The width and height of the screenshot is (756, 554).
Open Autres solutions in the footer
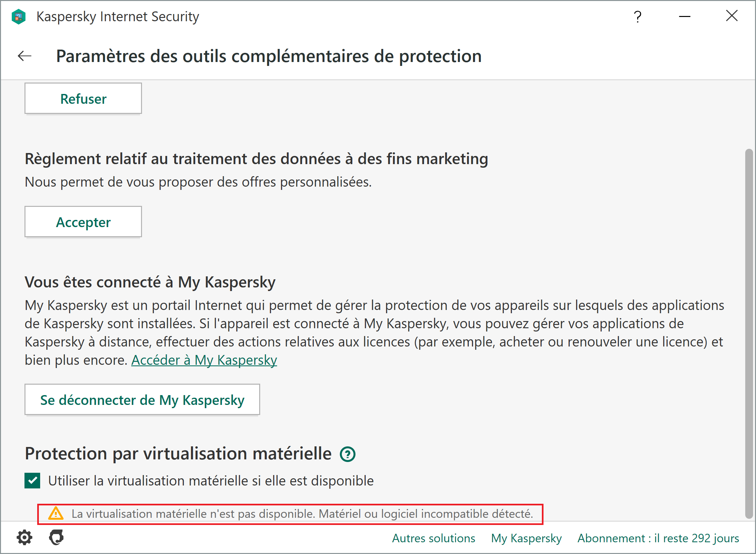(433, 538)
